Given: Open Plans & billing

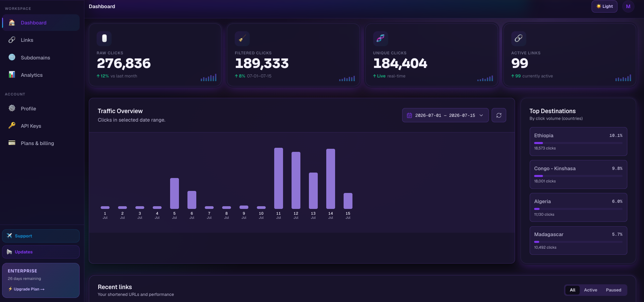Looking at the screenshot, I should (41, 143).
